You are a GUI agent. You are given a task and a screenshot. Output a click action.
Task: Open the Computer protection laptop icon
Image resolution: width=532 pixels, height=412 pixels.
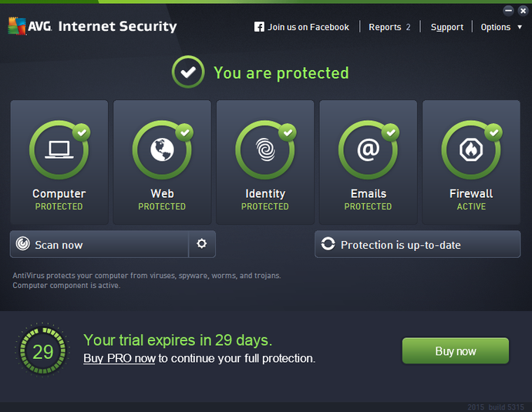point(59,150)
